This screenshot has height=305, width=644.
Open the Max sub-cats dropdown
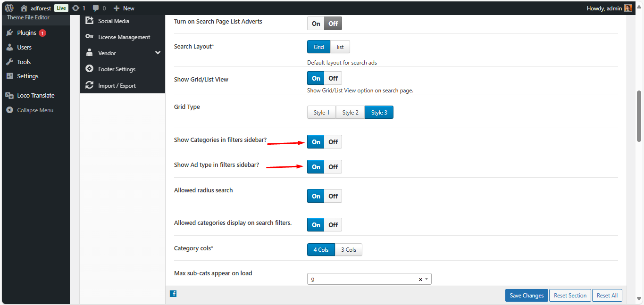pyautogui.click(x=427, y=280)
